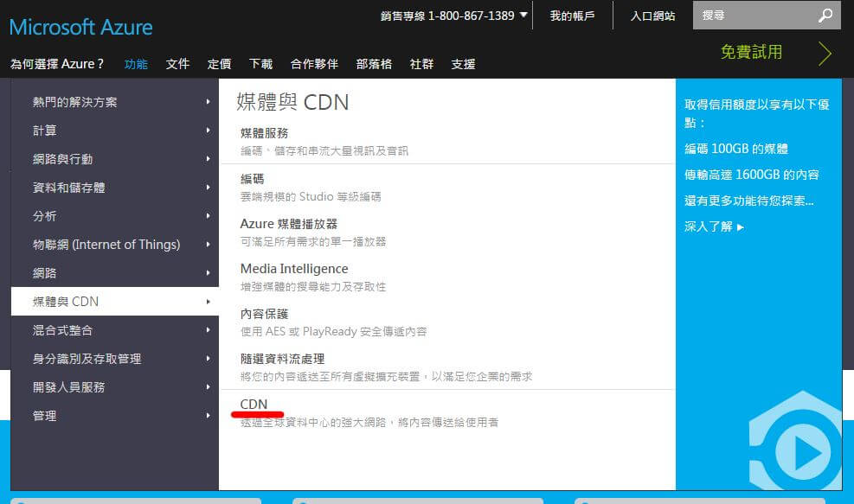
Task: Click the 深入了解 link
Action: coord(714,226)
